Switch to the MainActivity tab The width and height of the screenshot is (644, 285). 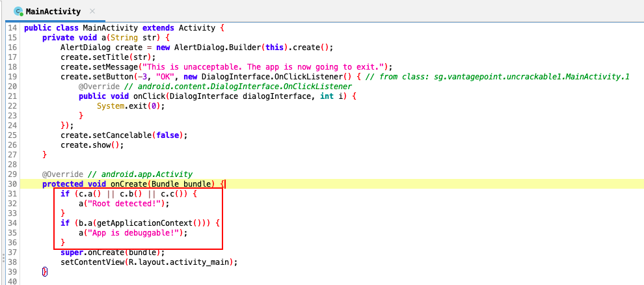click(52, 11)
